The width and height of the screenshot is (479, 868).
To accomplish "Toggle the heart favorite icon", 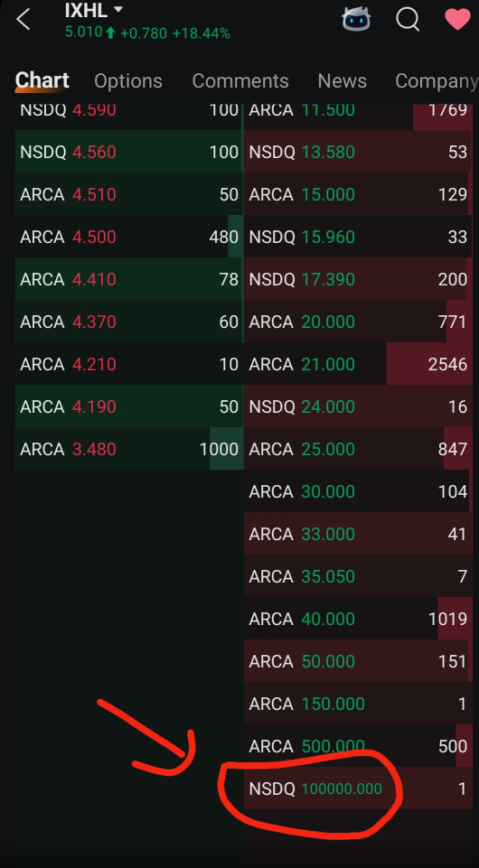I will click(x=457, y=19).
